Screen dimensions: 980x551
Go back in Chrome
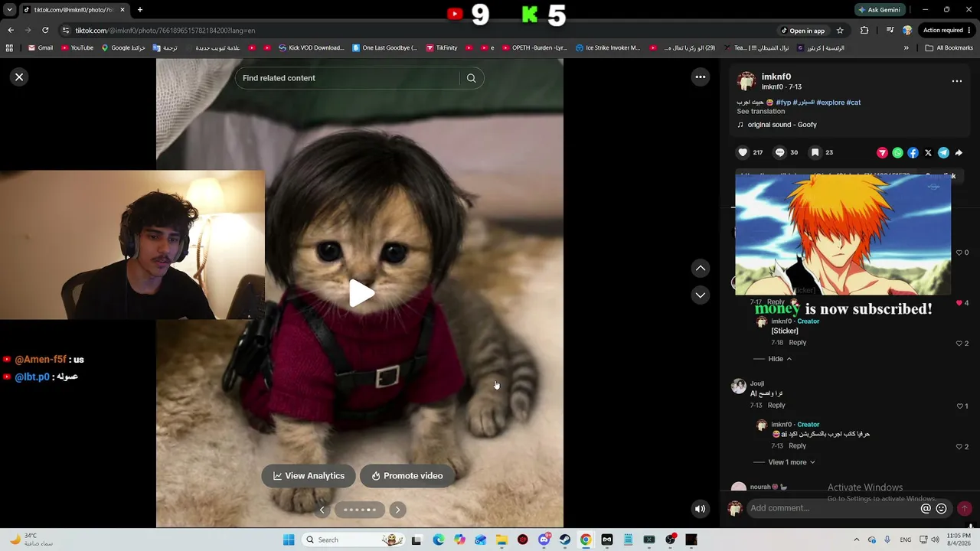pos(11,31)
